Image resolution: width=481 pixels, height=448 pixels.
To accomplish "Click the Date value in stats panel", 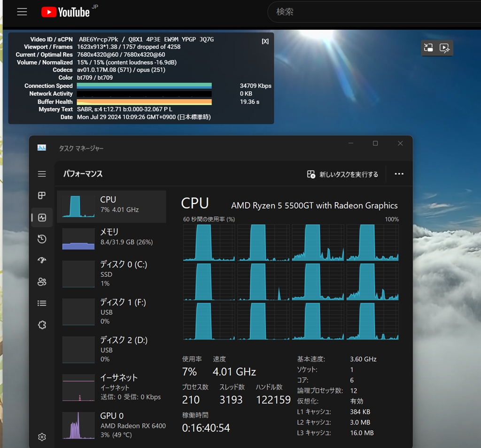I will coord(144,117).
